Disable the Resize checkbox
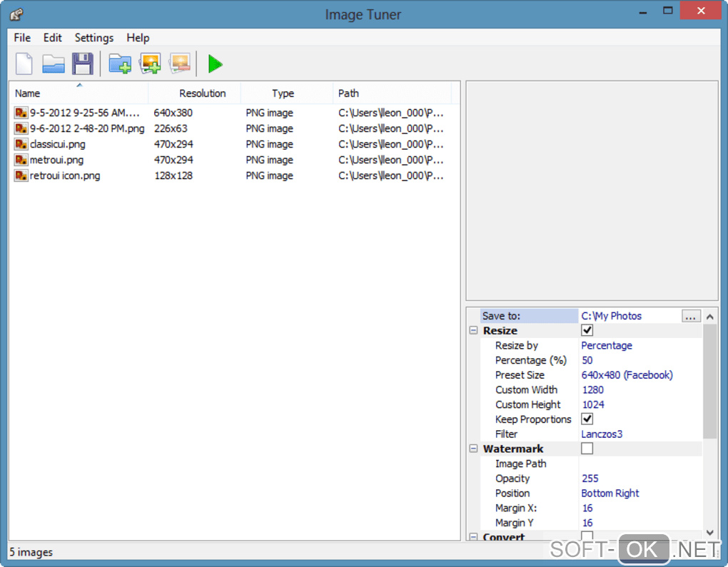 587,330
